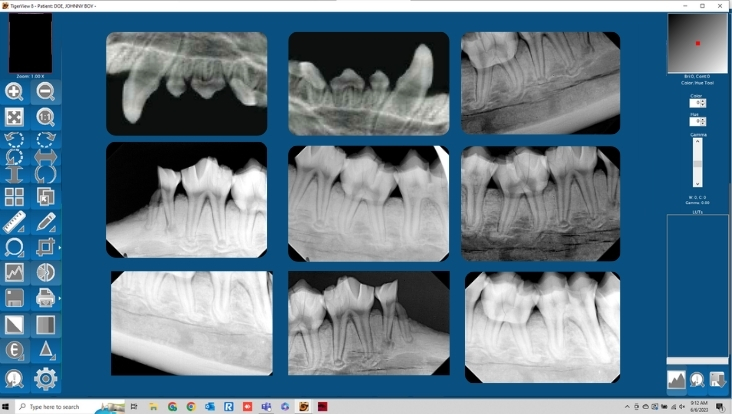This screenshot has width=732, height=414.
Task: Open the middle-left premolar radiograph
Action: point(187,200)
